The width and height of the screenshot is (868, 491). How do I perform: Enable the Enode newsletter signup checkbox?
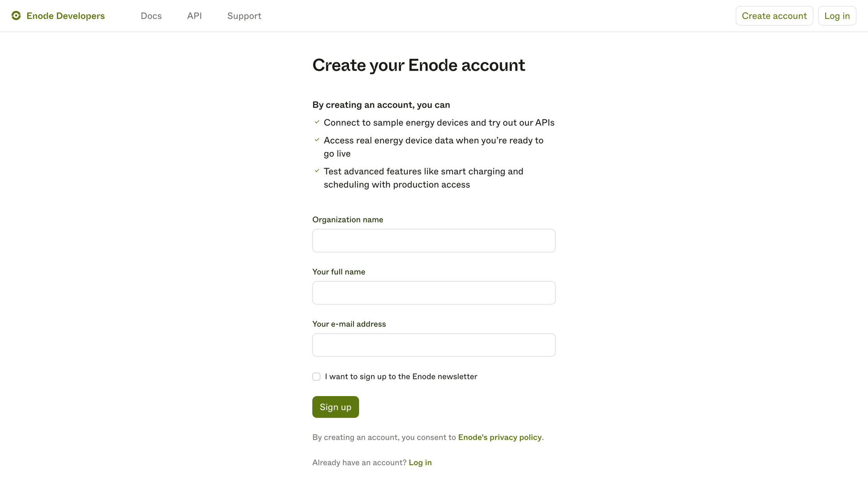click(x=316, y=376)
